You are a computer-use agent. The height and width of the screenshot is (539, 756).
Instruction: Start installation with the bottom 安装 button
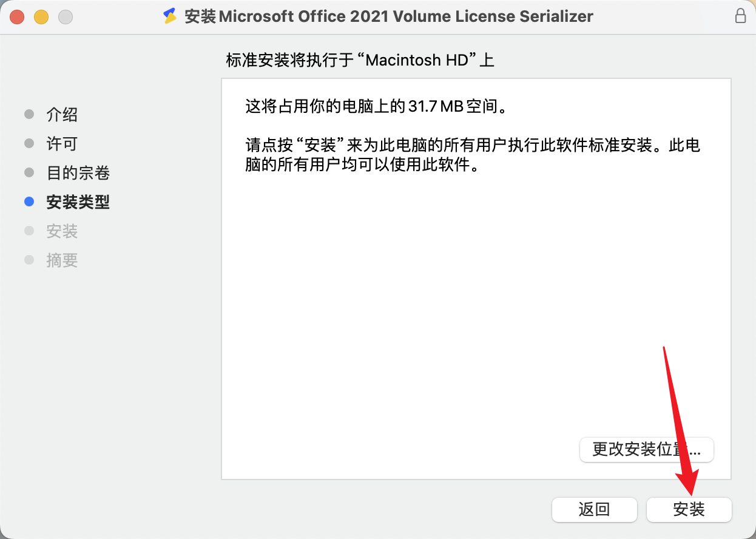coord(689,509)
